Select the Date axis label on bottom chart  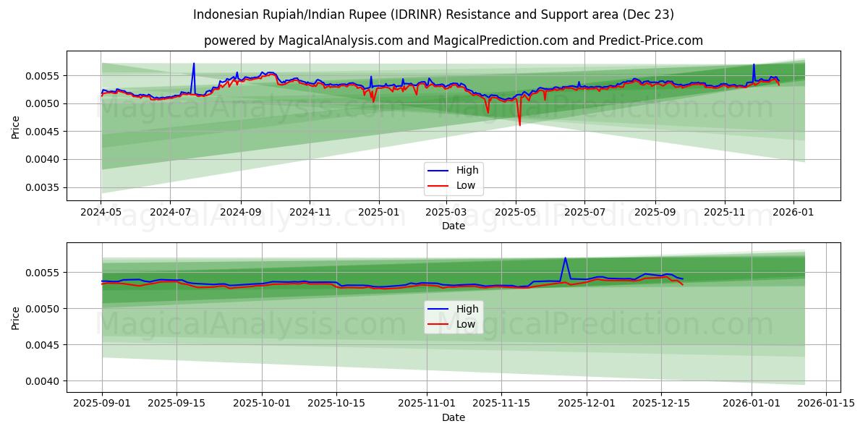(x=453, y=417)
